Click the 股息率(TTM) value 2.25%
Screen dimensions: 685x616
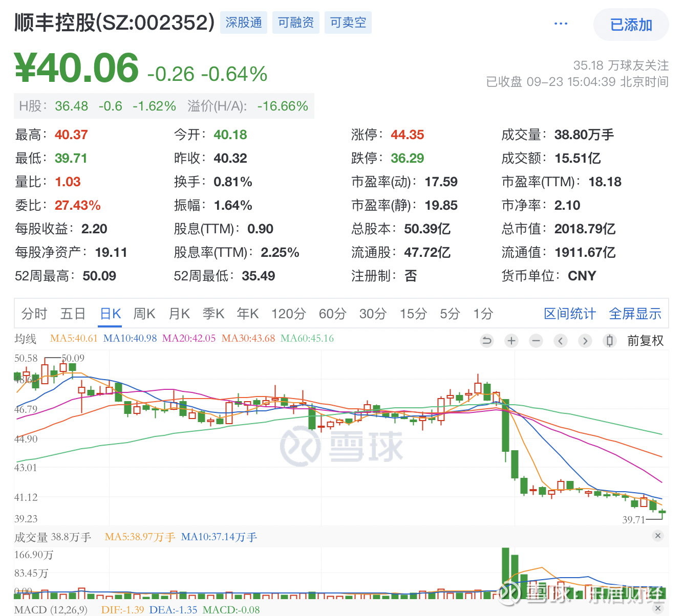[280, 252]
